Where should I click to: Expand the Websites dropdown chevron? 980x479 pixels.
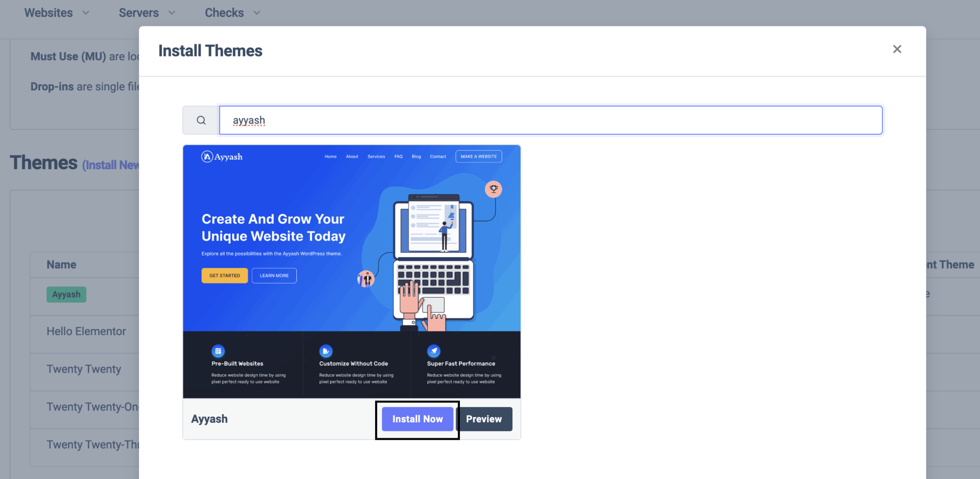pos(86,13)
